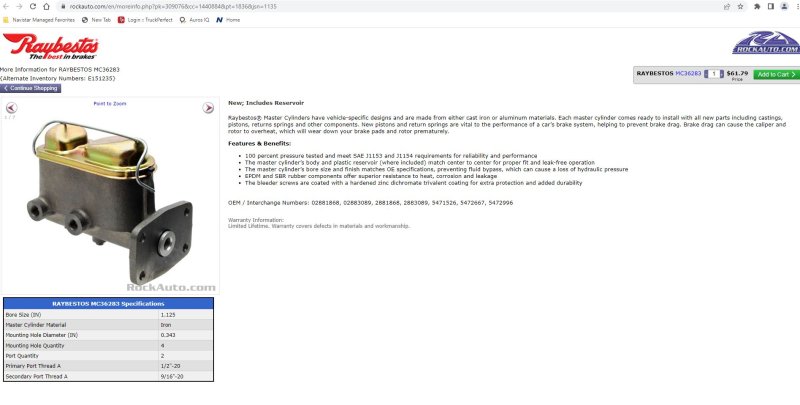Screen dimensions: 800x405
Task: Open the New Tab bookmark
Action: (96, 20)
